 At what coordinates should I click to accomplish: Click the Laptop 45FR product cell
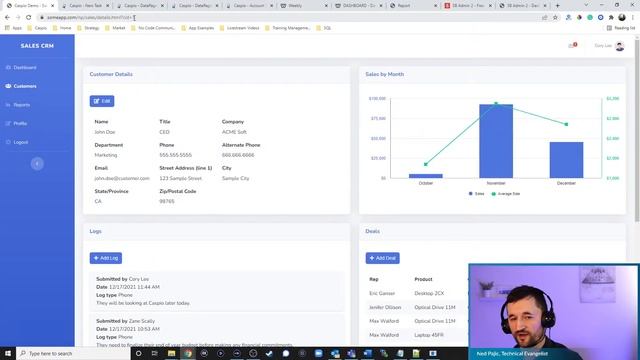coord(429,335)
